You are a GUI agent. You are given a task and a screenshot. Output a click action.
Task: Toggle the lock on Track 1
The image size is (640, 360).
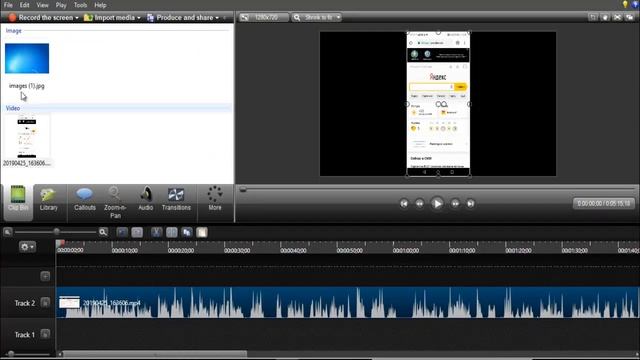point(45,334)
